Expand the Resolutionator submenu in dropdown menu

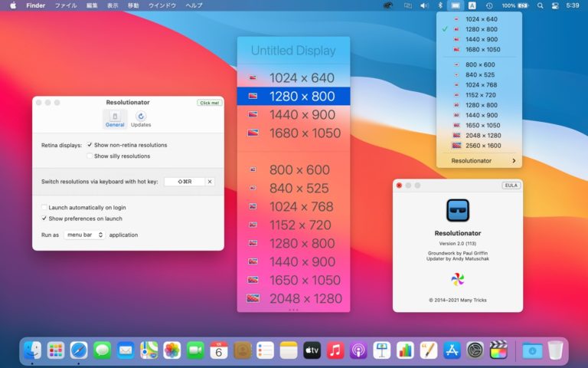tap(482, 161)
